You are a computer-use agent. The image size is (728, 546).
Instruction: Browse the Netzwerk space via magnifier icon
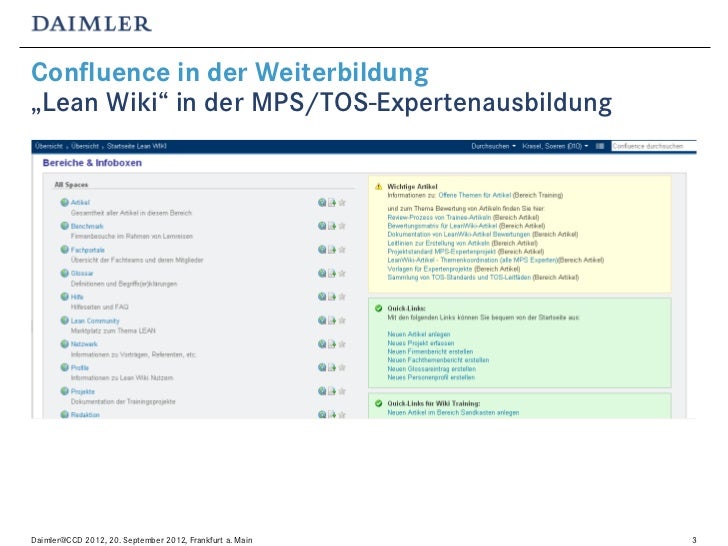tap(322, 344)
